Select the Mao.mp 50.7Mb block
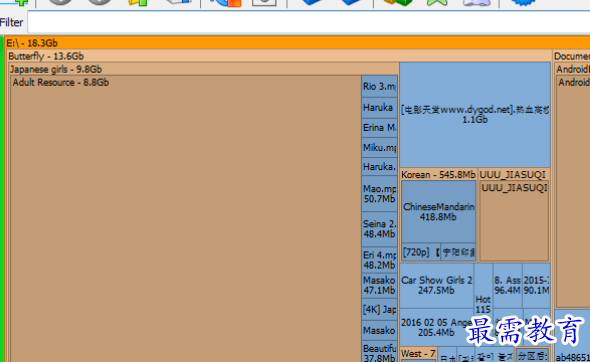590x362 pixels. tap(379, 194)
